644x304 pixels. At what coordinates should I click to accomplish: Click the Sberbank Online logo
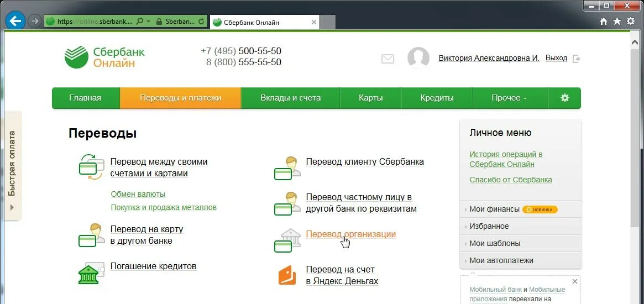coord(104,57)
